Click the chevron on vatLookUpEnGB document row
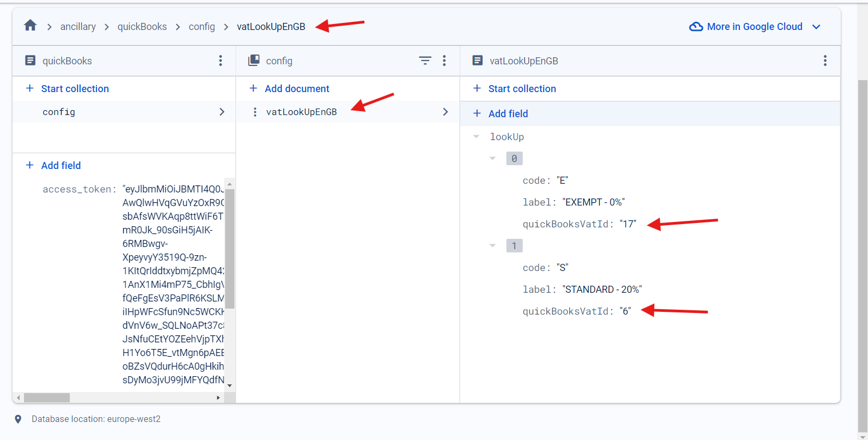Screen dimensions: 868x440 [x=445, y=112]
